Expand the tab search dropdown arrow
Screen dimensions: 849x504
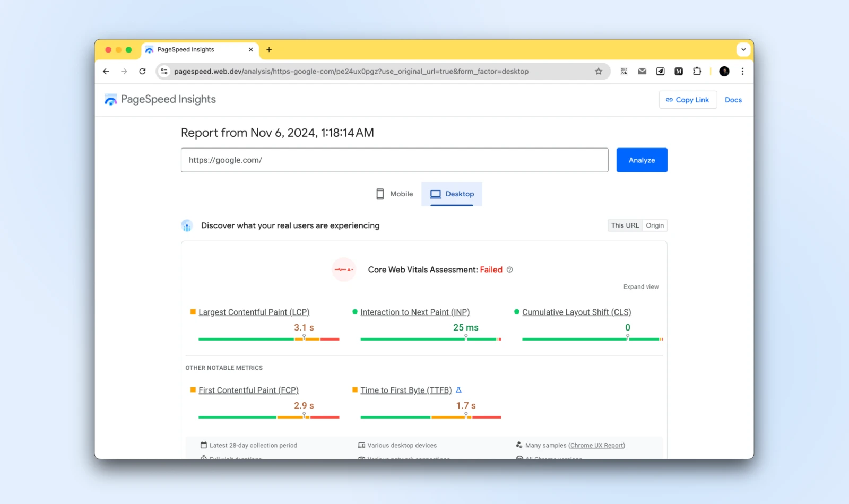click(743, 49)
